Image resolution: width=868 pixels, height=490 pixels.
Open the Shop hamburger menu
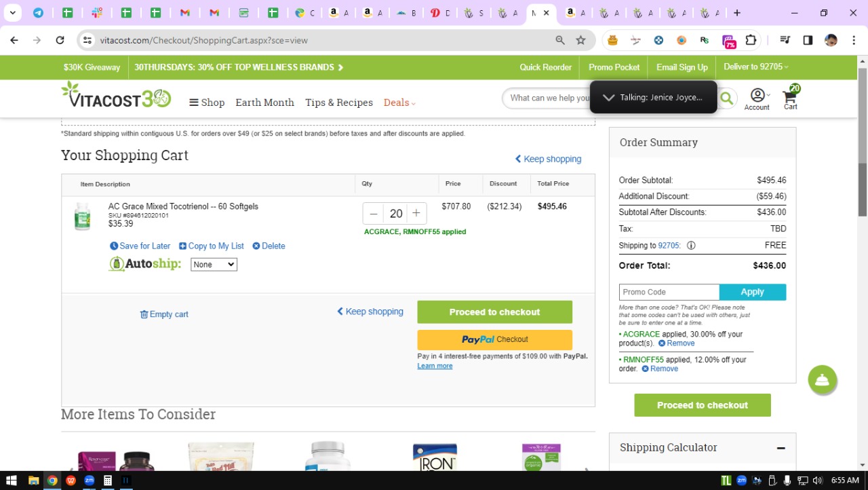pyautogui.click(x=207, y=102)
